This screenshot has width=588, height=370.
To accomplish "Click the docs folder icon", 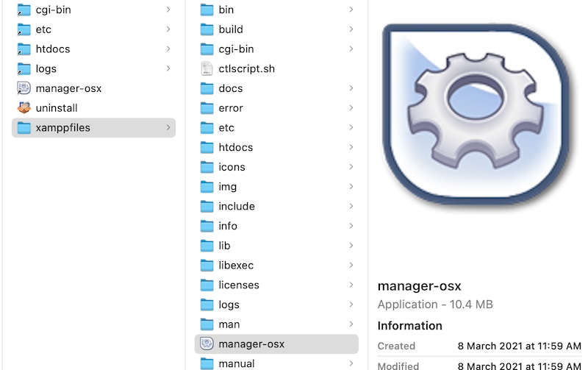I will click(x=207, y=88).
